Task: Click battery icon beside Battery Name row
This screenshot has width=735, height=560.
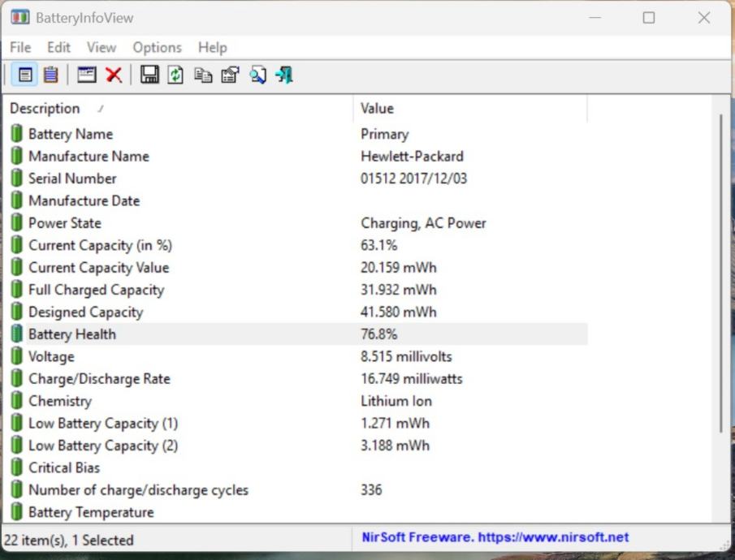Action: [x=17, y=134]
